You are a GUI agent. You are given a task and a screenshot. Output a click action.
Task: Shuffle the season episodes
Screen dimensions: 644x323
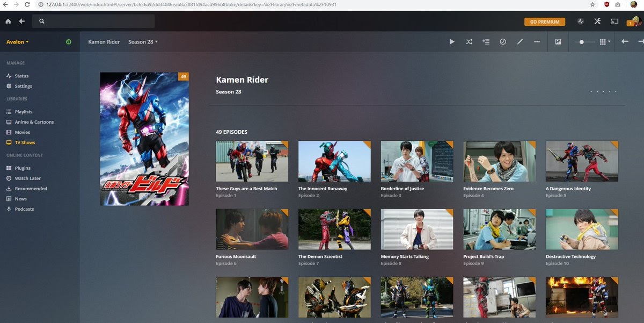click(x=469, y=41)
